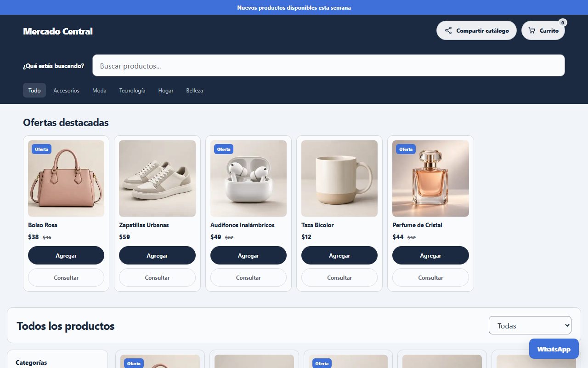Viewport: 588px width, 368px height.
Task: Click the shopping cart icon
Action: (532, 31)
